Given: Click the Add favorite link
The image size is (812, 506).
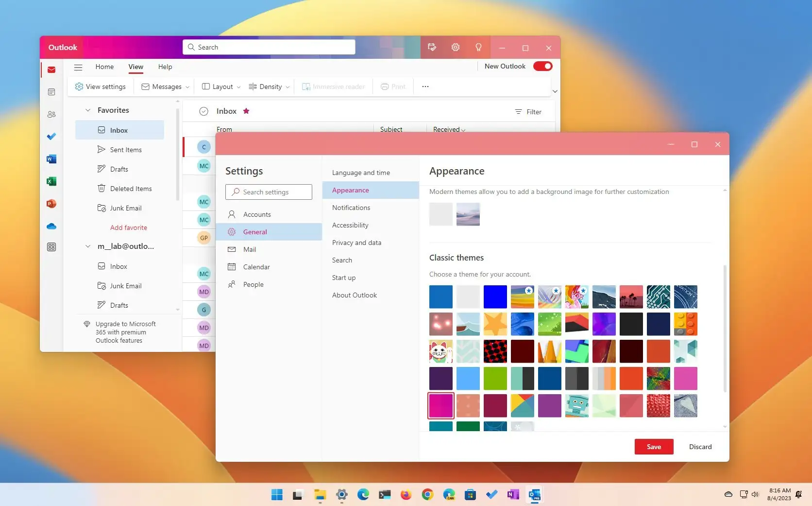Looking at the screenshot, I should 128,227.
